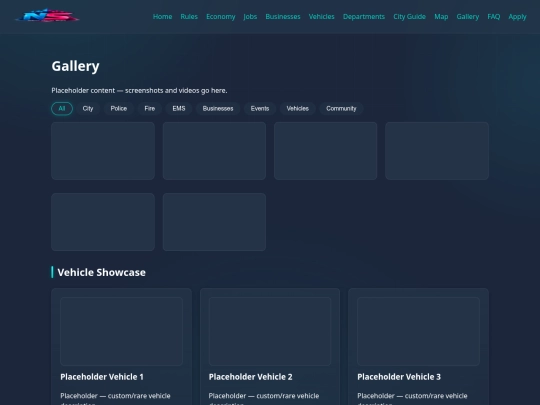The width and height of the screenshot is (540, 405).
Task: Open Placeholder Vehicle 2 image
Action: pyautogui.click(x=270, y=331)
